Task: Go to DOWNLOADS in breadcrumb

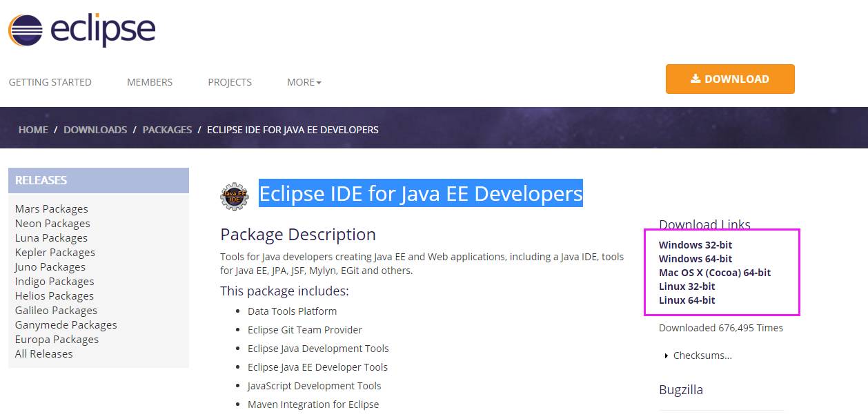Action: (x=95, y=130)
